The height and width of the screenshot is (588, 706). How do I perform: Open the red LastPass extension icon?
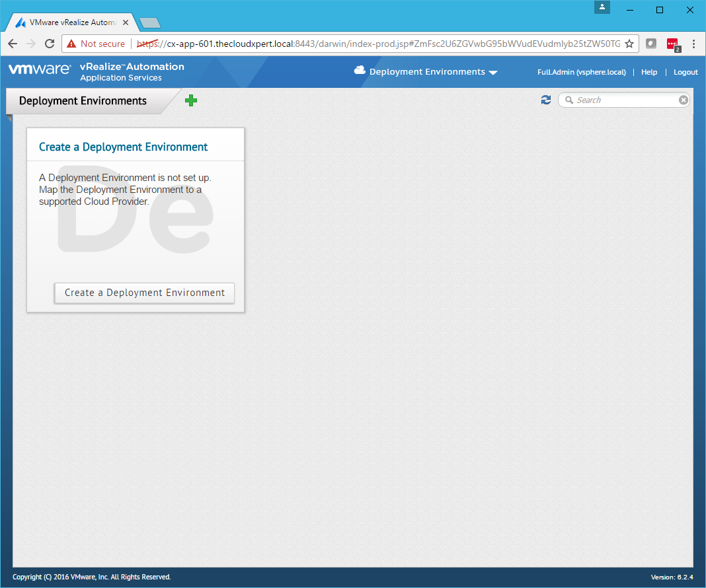(672, 44)
